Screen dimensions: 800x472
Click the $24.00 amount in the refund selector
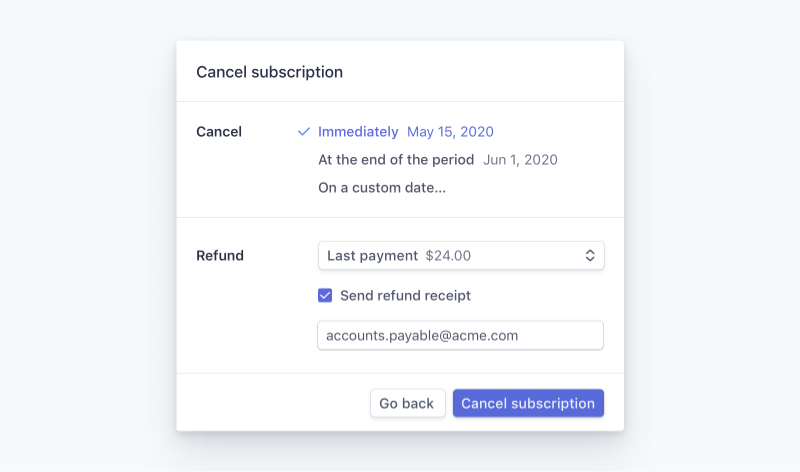448,256
